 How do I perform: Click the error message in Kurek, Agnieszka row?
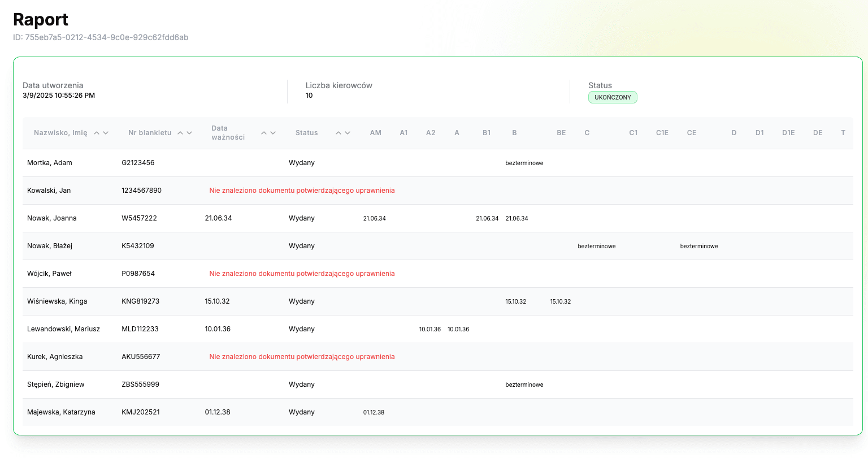tap(302, 357)
